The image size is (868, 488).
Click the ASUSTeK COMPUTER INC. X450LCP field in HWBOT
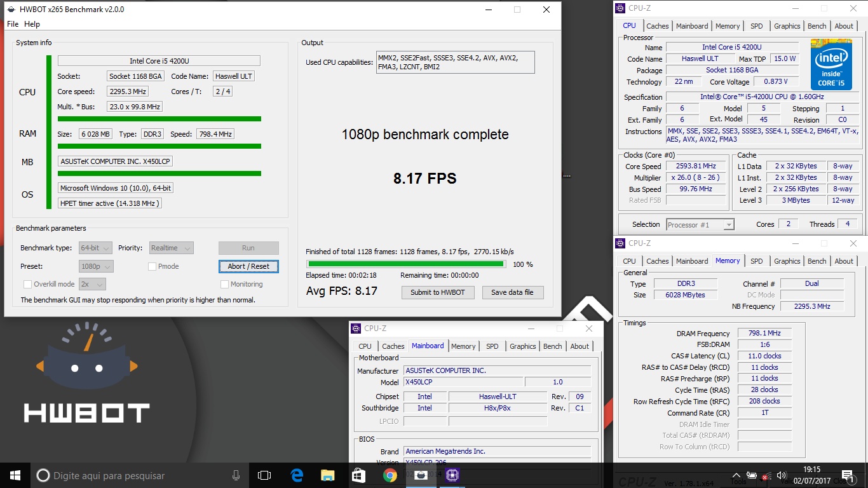click(x=115, y=161)
